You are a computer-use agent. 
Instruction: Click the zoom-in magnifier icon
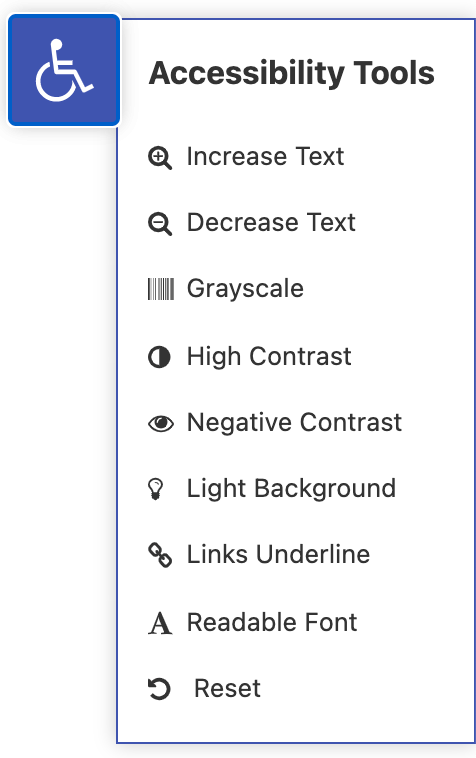click(159, 158)
